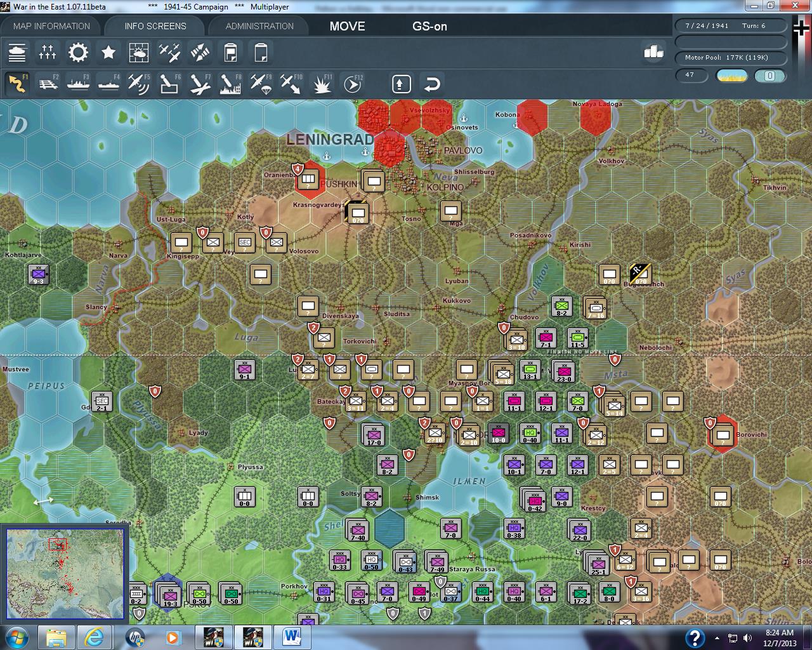Open the air doctrine planes icon
Screen dimensions: 812x650
(x=169, y=52)
